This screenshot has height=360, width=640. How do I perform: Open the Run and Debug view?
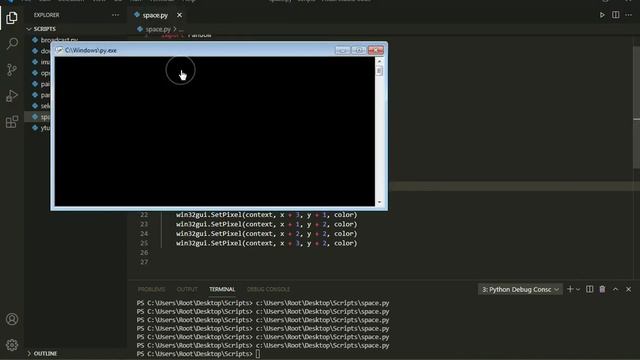(12, 96)
